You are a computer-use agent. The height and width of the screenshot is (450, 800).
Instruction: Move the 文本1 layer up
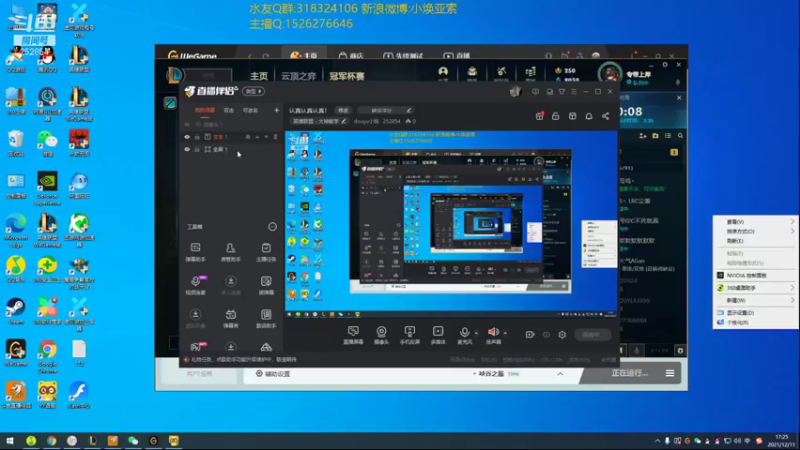point(257,137)
